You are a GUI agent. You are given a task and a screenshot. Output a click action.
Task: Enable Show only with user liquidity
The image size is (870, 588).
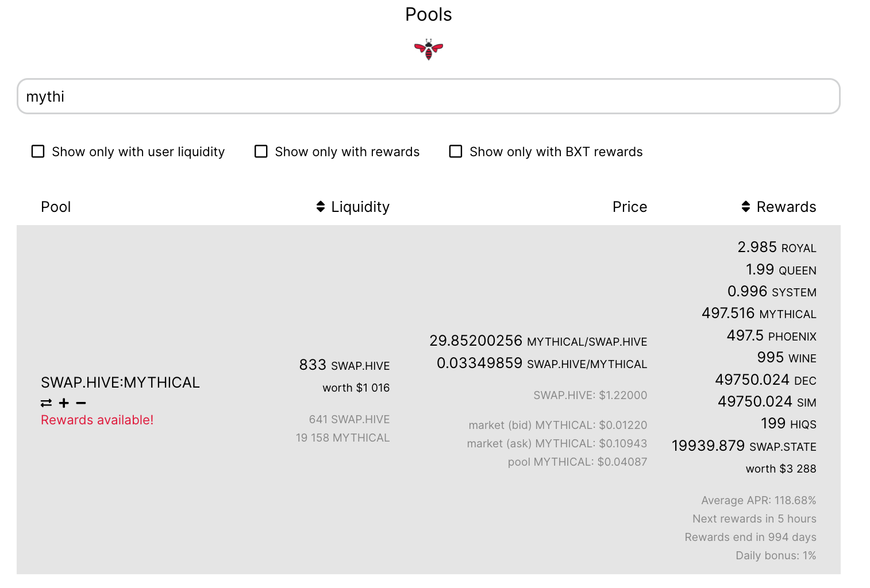click(38, 152)
